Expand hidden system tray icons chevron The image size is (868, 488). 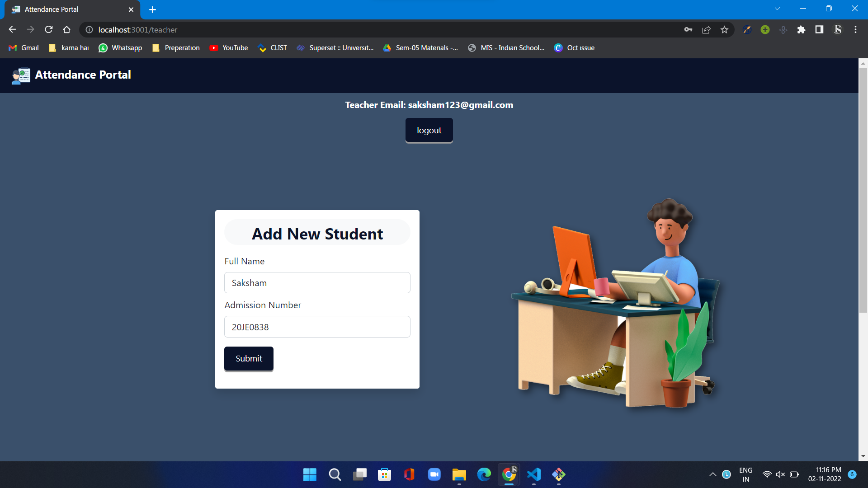pyautogui.click(x=712, y=474)
